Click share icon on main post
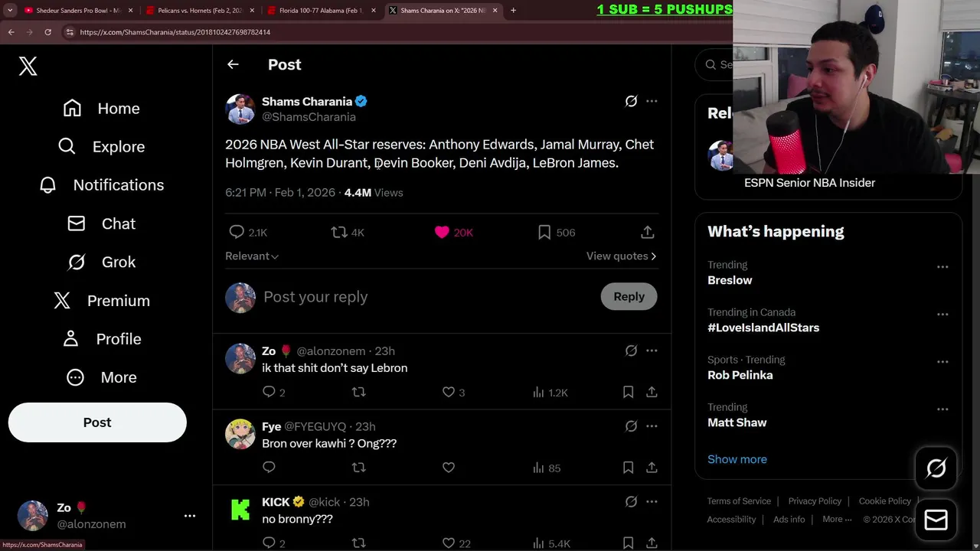Image resolution: width=980 pixels, height=551 pixels. 648,232
